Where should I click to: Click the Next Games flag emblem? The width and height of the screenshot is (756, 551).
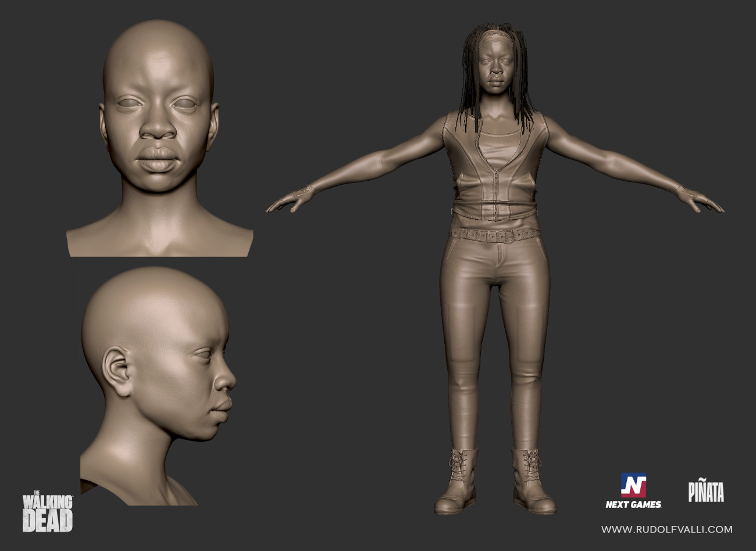pyautogui.click(x=633, y=485)
